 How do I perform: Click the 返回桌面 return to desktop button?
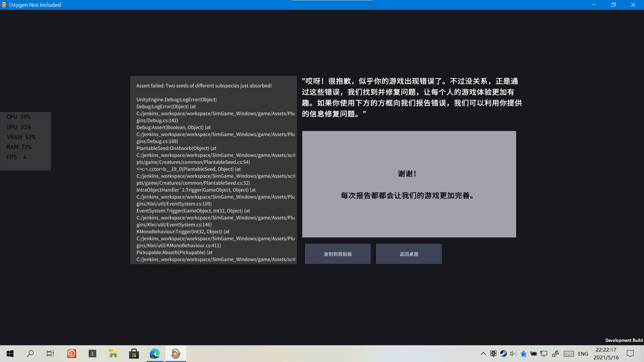click(409, 254)
